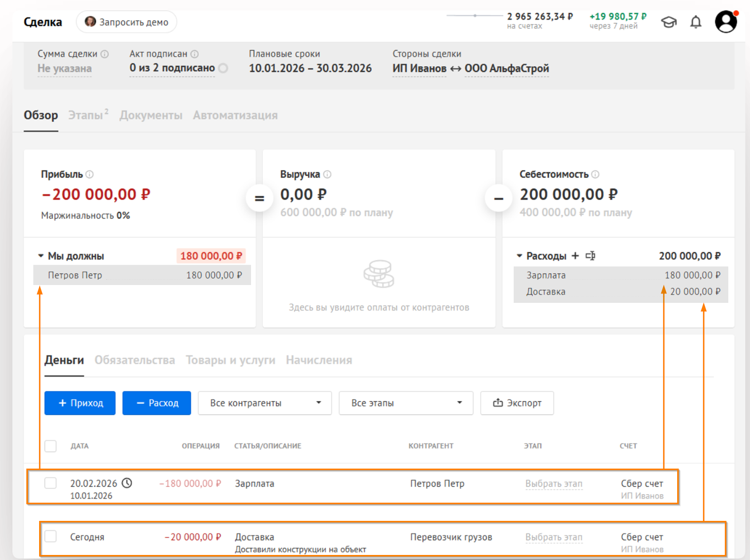Click the blue Приход button
This screenshot has height=560, width=750.
point(80,403)
